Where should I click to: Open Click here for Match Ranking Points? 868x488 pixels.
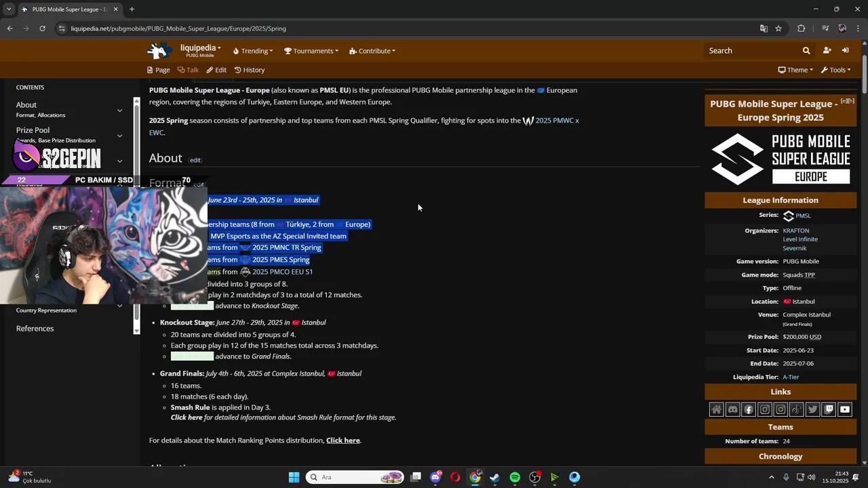pyautogui.click(x=343, y=441)
